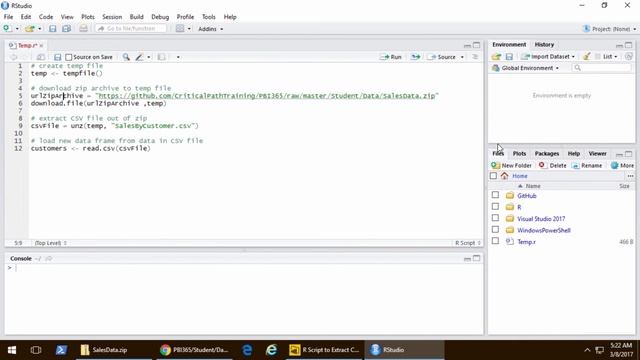The height and width of the screenshot is (360, 640).
Task: Check the WindowsPowerShell folder checkbox
Action: click(495, 229)
